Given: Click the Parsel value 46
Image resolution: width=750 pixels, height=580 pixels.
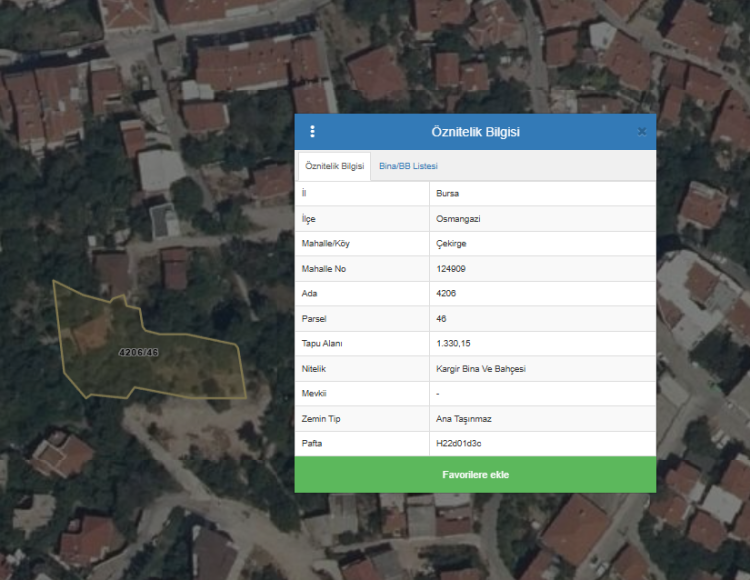Looking at the screenshot, I should pos(442,319).
